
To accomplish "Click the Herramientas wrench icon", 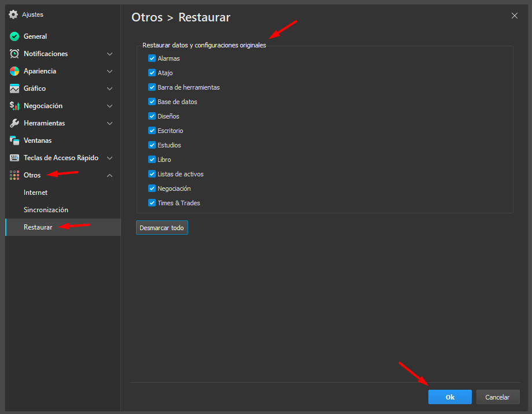I will click(14, 123).
